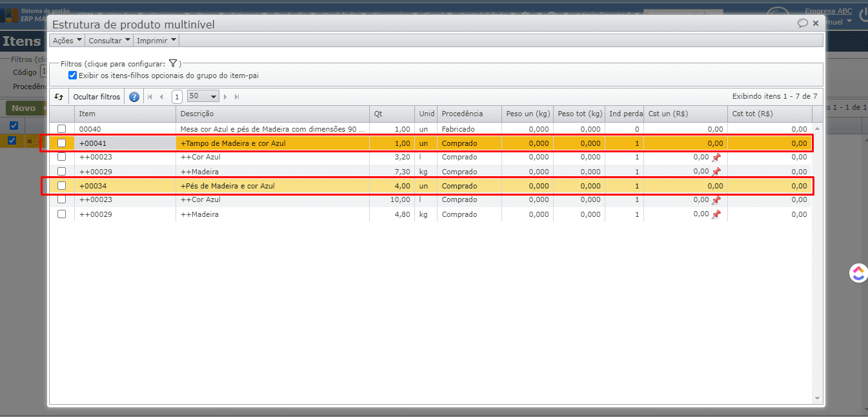Check the row checkbox for item 00040

[62, 129]
